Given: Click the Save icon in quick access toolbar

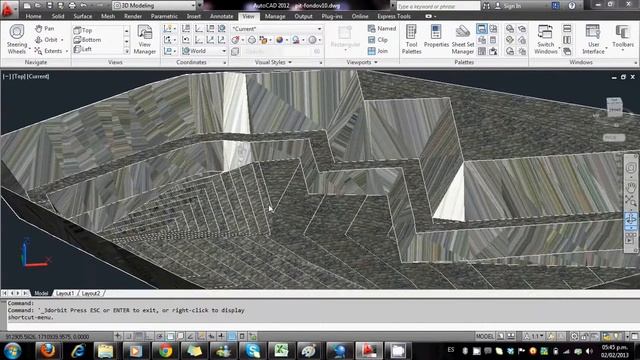Looking at the screenshot, I should [x=49, y=6].
